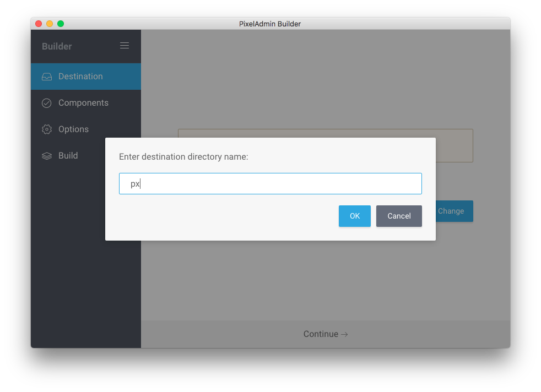This screenshot has width=541, height=392.
Task: Focus the destination directory name input
Action: pyautogui.click(x=270, y=183)
